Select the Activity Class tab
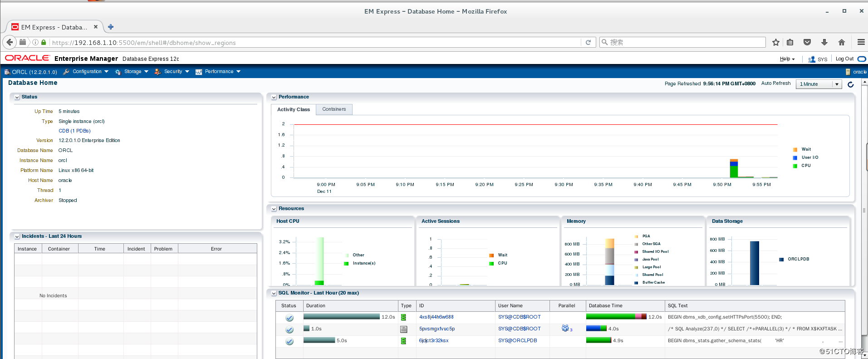 pos(294,109)
